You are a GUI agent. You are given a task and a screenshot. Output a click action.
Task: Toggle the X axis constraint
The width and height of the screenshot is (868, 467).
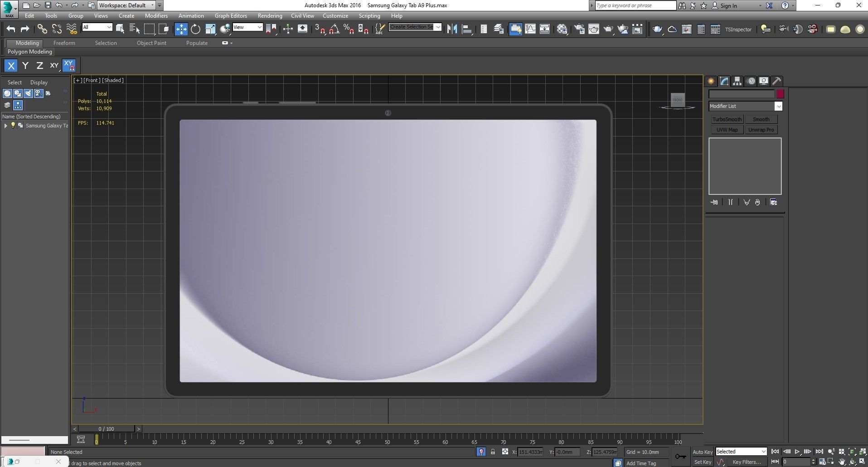tap(11, 66)
